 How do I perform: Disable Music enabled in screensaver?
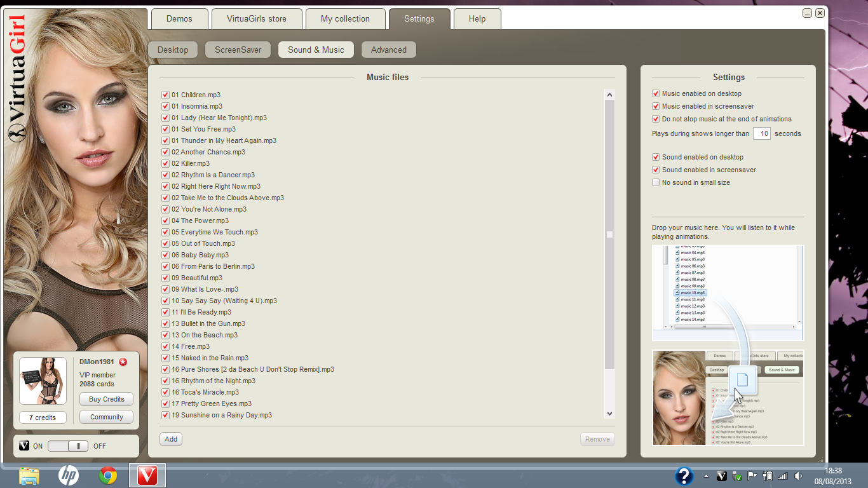pyautogui.click(x=656, y=106)
